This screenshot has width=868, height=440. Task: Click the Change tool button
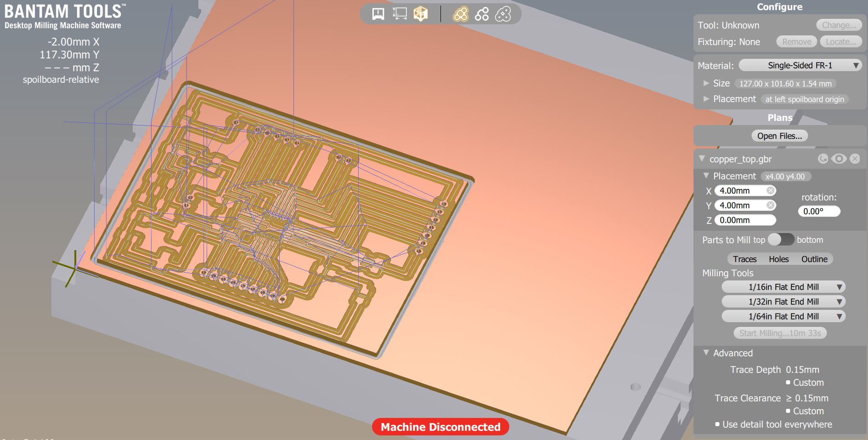coord(839,25)
